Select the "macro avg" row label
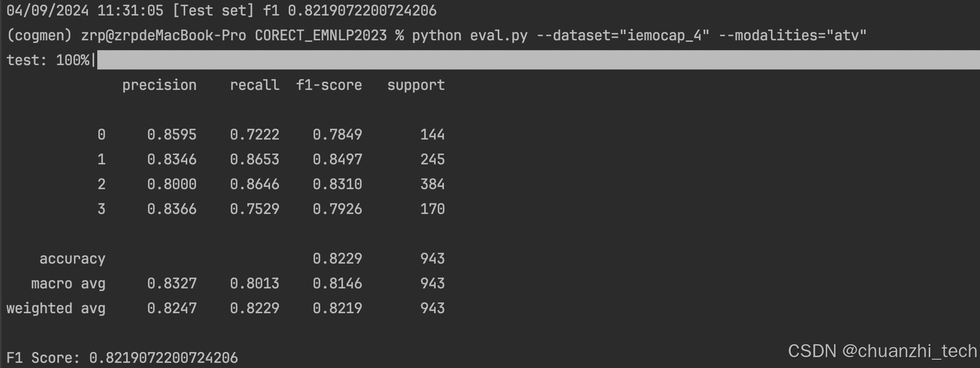 click(68, 283)
